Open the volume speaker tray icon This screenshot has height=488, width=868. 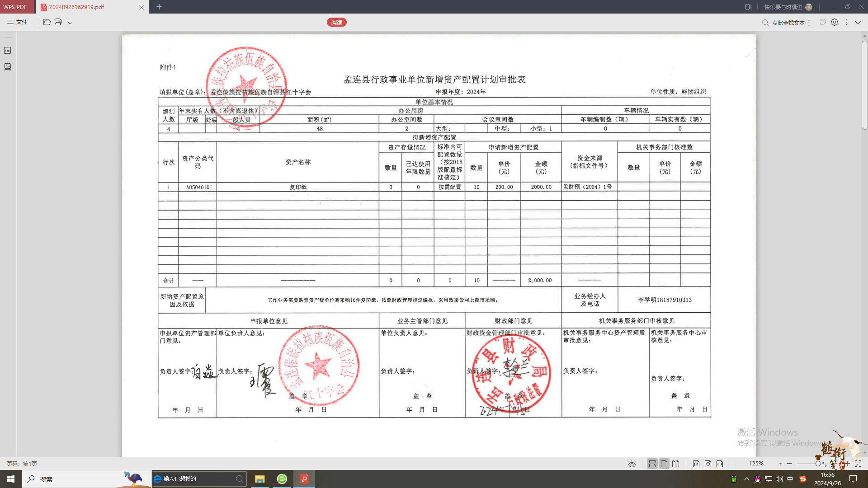click(779, 479)
